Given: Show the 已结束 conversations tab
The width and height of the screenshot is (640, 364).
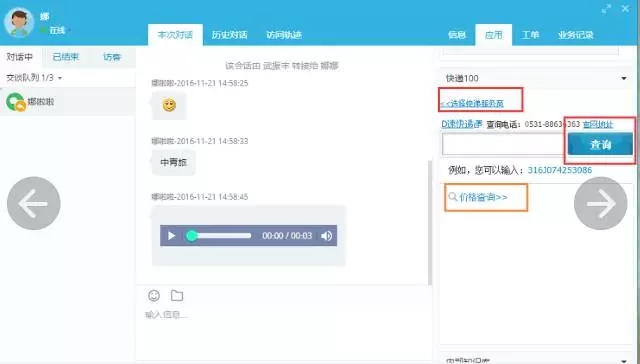Looking at the screenshot, I should [x=66, y=57].
